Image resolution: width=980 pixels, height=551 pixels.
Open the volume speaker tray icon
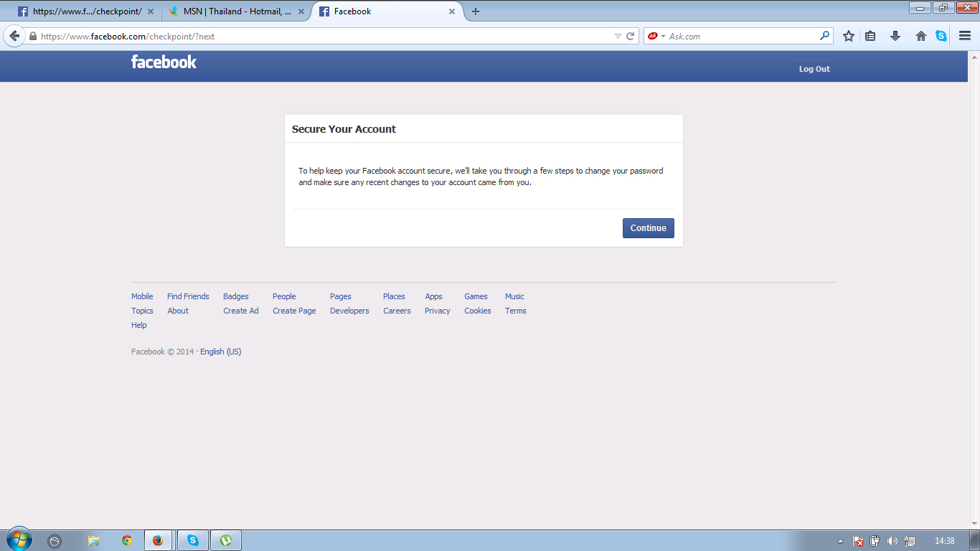892,541
